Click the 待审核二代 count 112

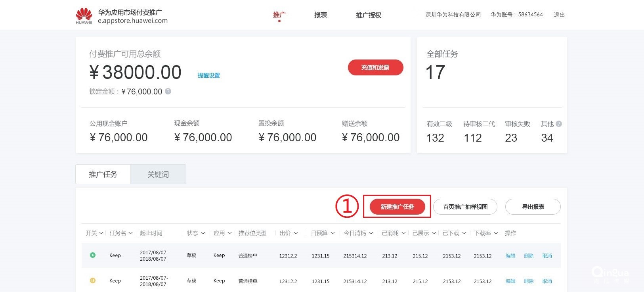473,138
